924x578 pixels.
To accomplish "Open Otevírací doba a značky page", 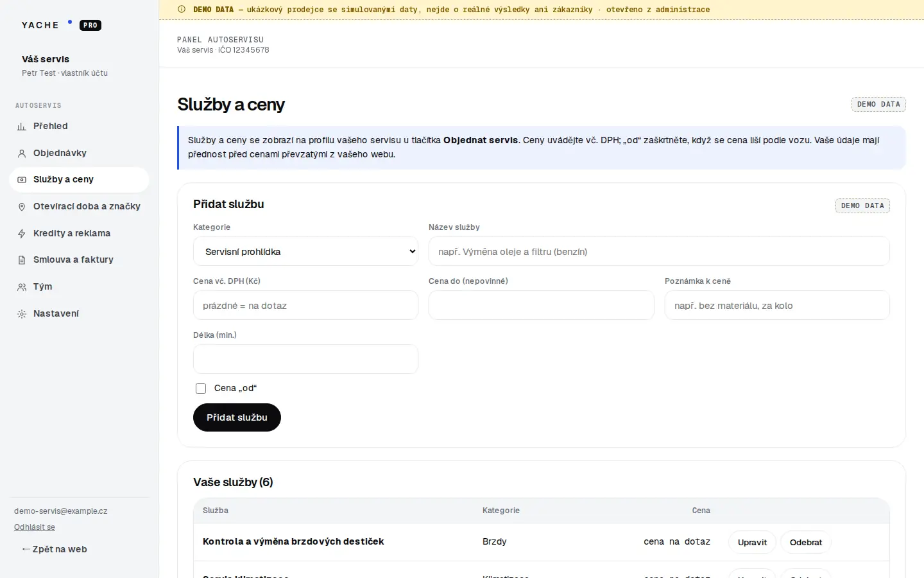I will 79,207.
